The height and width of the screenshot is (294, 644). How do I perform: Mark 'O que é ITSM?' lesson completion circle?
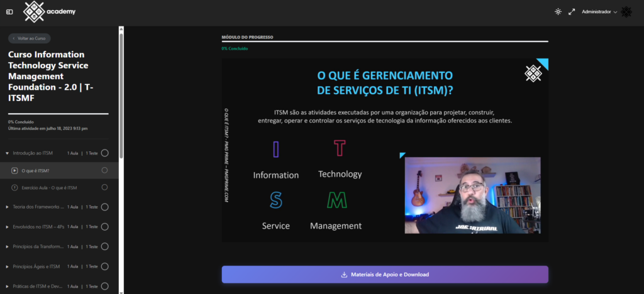click(x=104, y=170)
